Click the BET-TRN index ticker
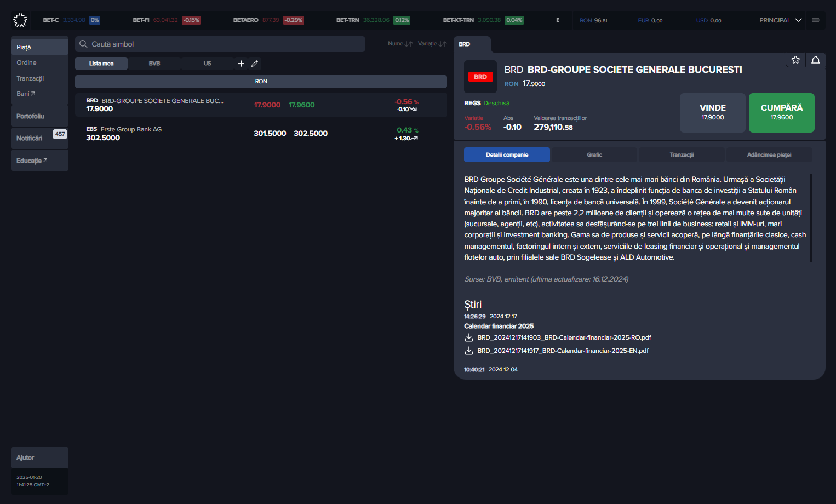Image resolution: width=836 pixels, height=504 pixels. 373,20
